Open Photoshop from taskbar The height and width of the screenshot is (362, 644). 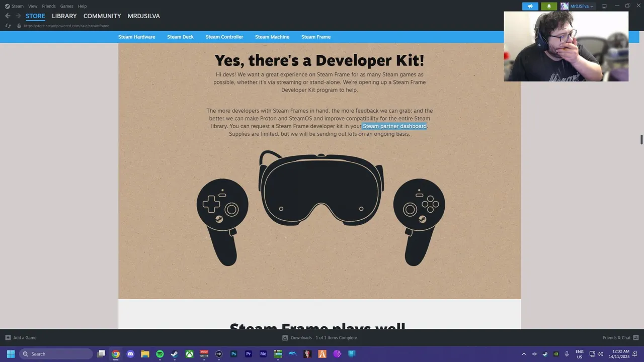click(233, 354)
